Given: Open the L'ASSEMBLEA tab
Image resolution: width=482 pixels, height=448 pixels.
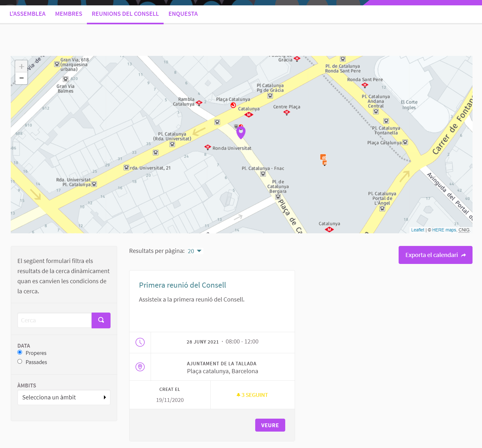Looking at the screenshot, I should click(x=27, y=14).
